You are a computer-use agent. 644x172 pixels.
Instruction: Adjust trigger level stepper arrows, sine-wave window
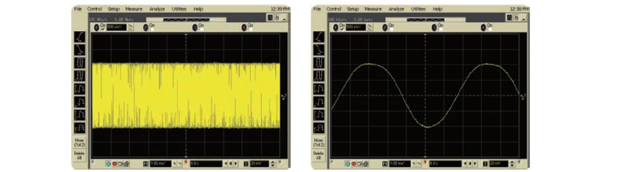[512, 164]
